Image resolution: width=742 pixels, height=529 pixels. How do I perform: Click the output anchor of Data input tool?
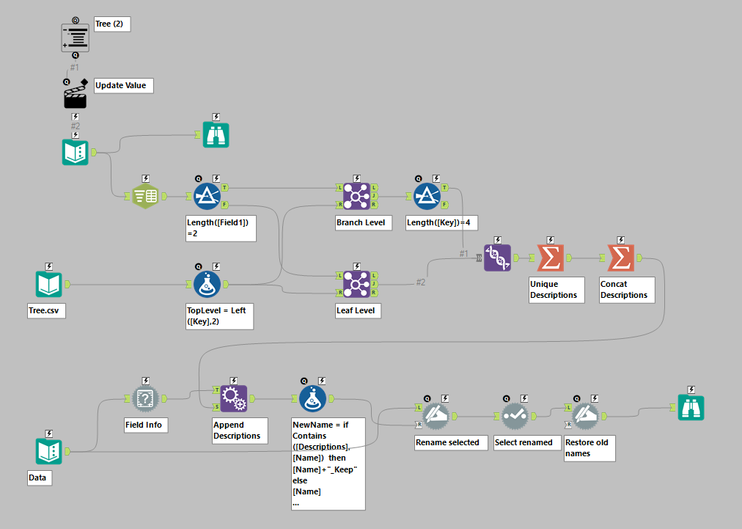click(68, 451)
